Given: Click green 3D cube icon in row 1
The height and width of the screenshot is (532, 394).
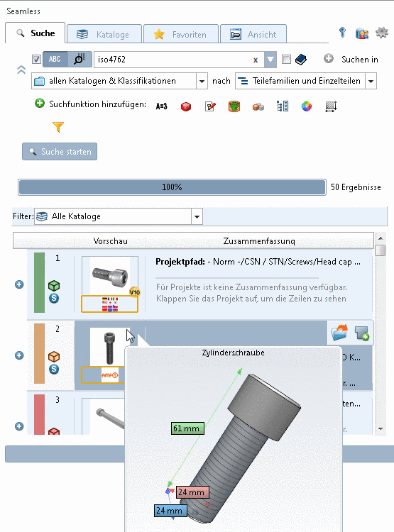Looking at the screenshot, I should click(54, 286).
